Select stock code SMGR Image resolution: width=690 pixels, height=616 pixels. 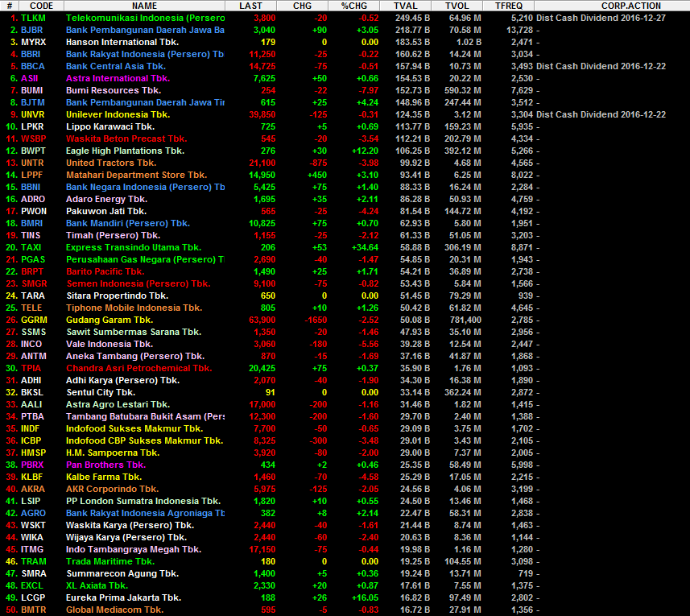coord(35,283)
